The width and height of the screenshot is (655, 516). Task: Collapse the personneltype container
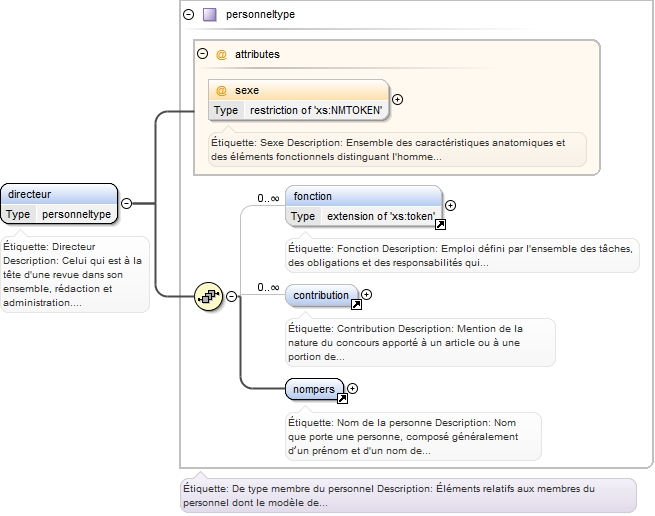[188, 15]
